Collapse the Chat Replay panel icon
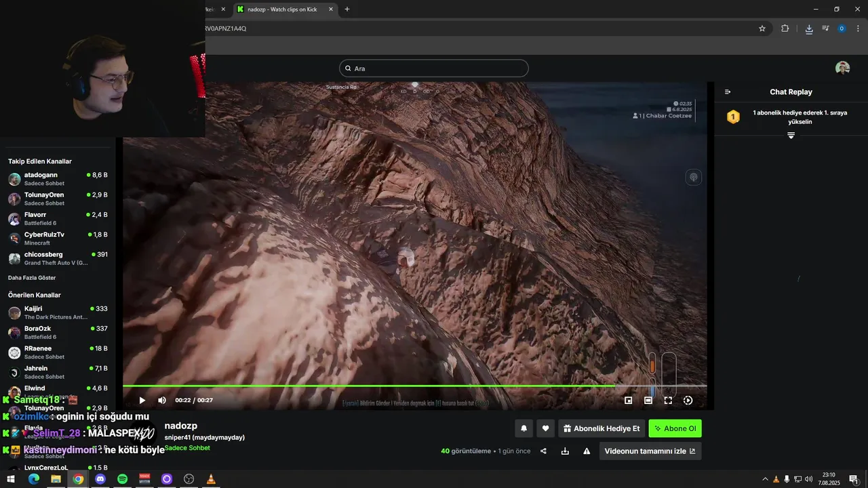This screenshot has width=868, height=488. (x=728, y=92)
